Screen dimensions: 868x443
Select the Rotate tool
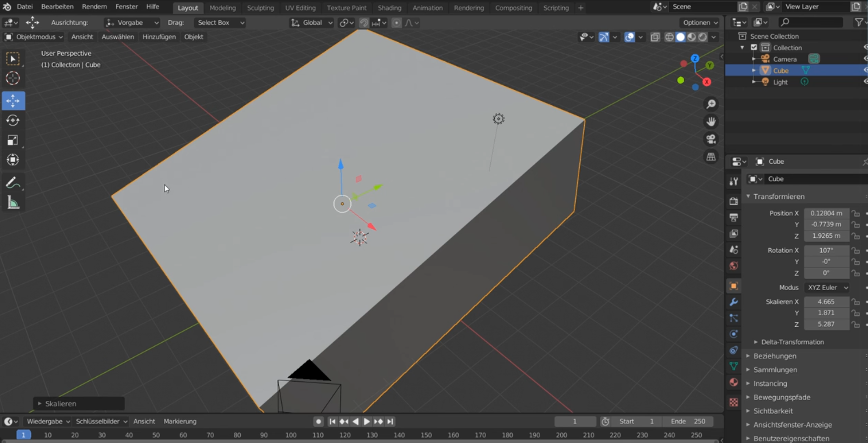(x=13, y=120)
